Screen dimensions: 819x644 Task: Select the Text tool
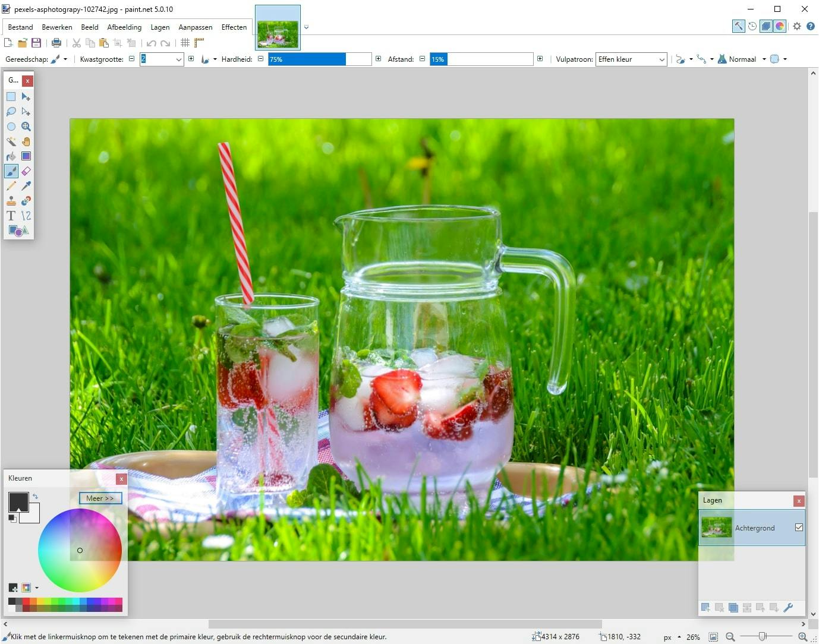tap(11, 216)
